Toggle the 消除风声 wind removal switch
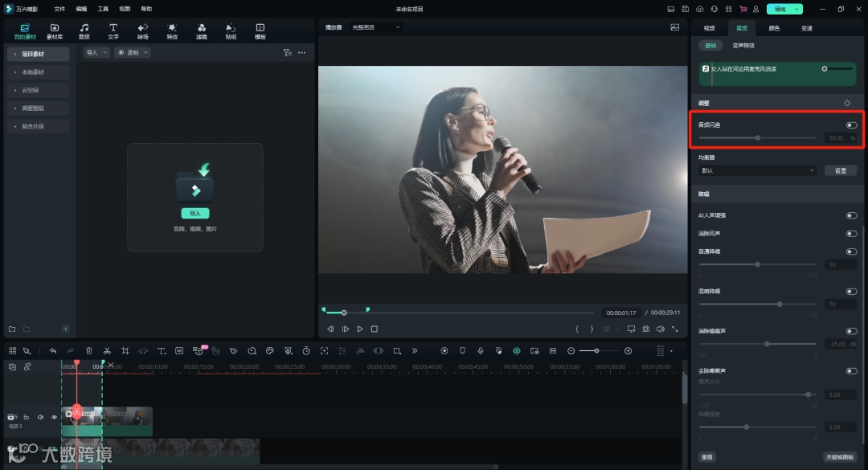This screenshot has height=470, width=868. pos(851,234)
